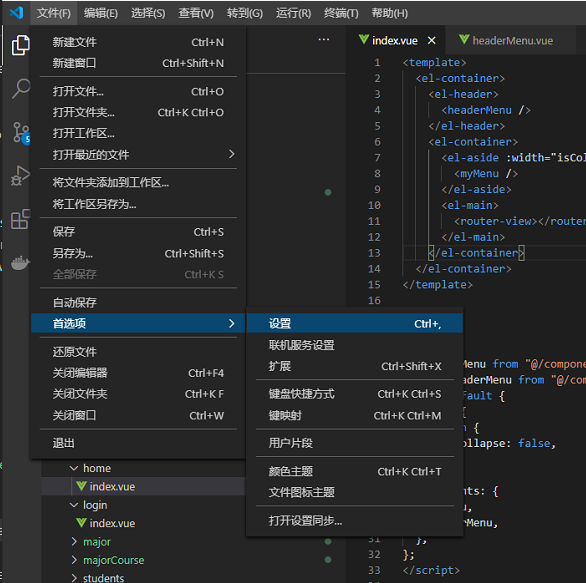Open the Explorer view in the activity bar
586x583 pixels.
pyautogui.click(x=20, y=46)
